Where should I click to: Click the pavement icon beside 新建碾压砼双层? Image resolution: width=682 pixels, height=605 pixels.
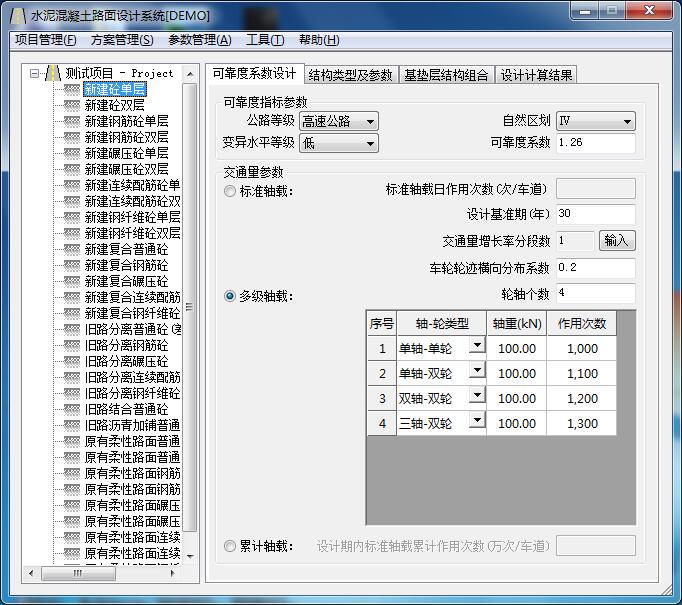(72, 169)
